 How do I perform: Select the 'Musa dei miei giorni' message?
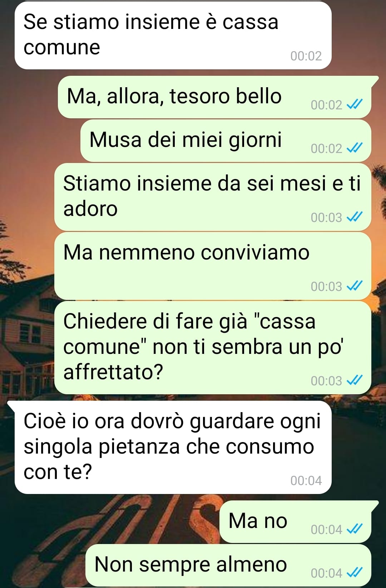[226, 141]
